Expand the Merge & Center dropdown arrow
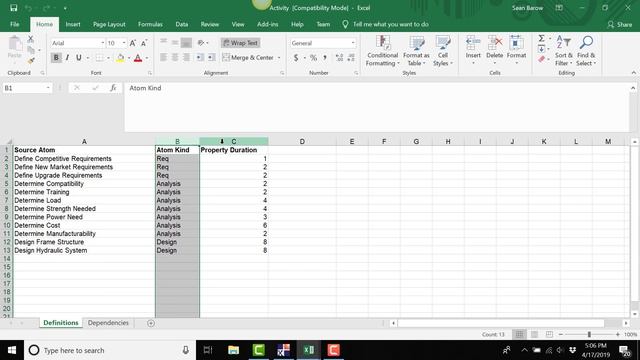The width and height of the screenshot is (640, 360). click(279, 58)
